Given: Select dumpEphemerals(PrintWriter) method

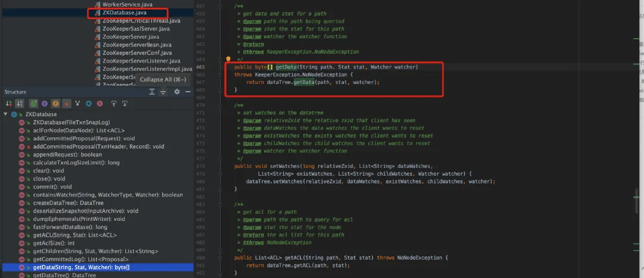Looking at the screenshot, I should [x=79, y=219].
